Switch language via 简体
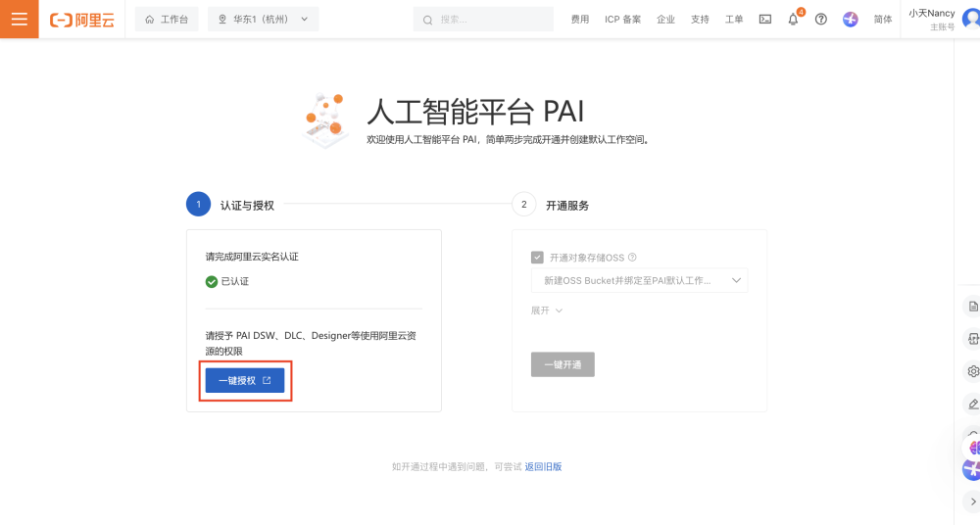Viewport: 980px width, 525px height. click(883, 20)
